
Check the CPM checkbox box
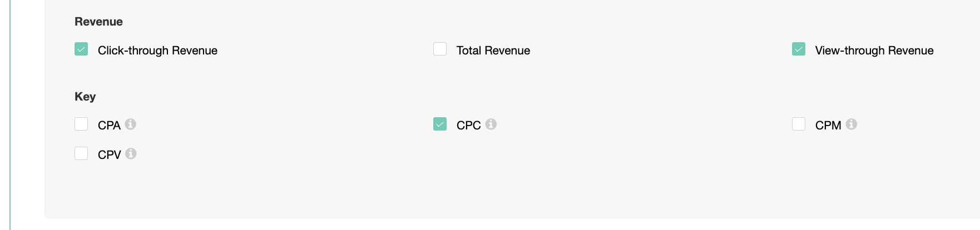(x=799, y=124)
